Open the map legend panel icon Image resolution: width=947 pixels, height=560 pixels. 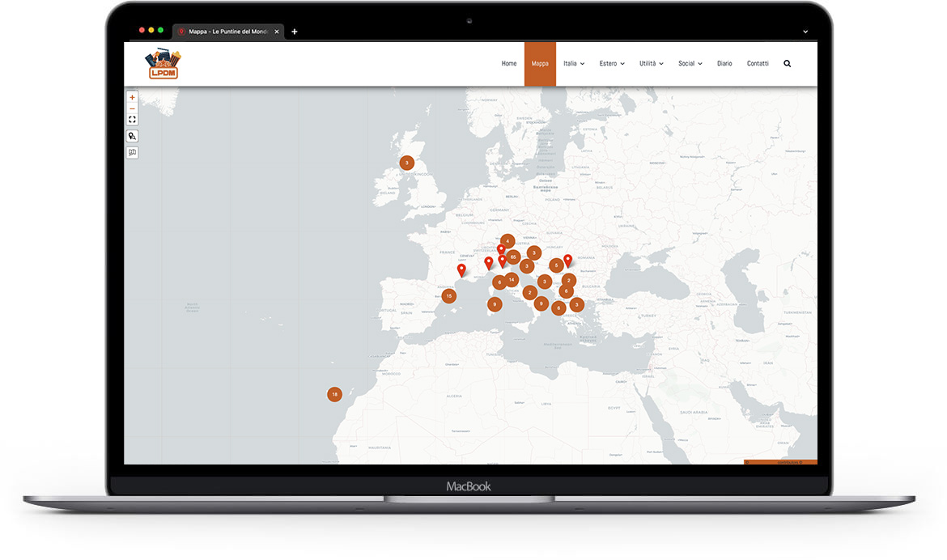[132, 152]
